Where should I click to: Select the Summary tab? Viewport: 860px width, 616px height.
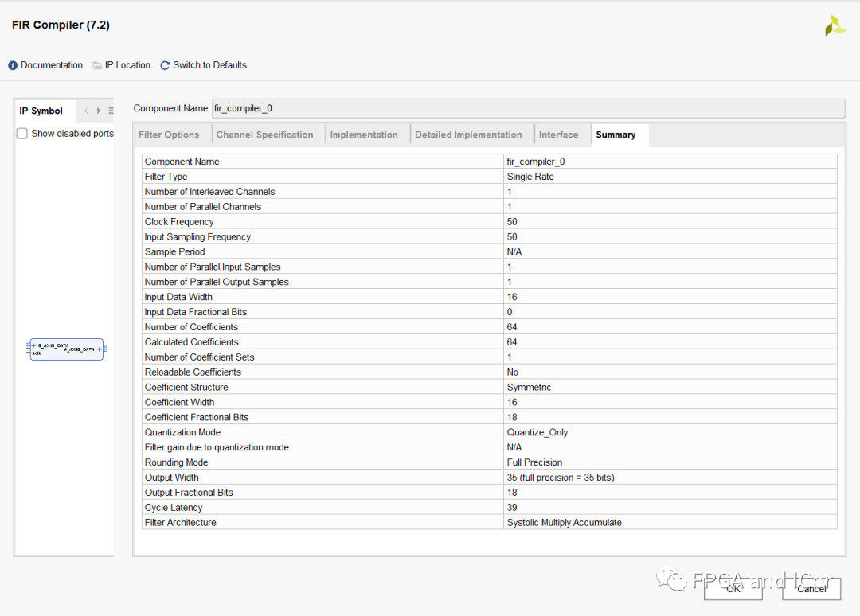[x=616, y=135]
